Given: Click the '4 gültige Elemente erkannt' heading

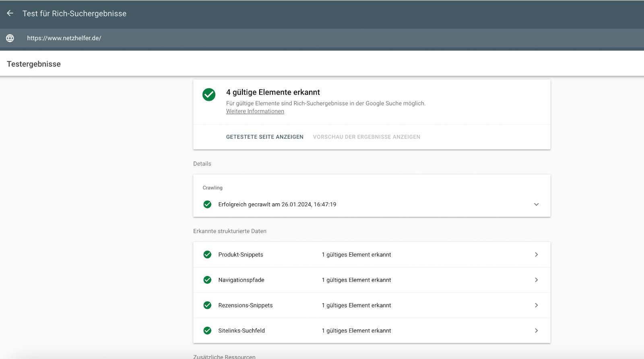Looking at the screenshot, I should (x=273, y=92).
